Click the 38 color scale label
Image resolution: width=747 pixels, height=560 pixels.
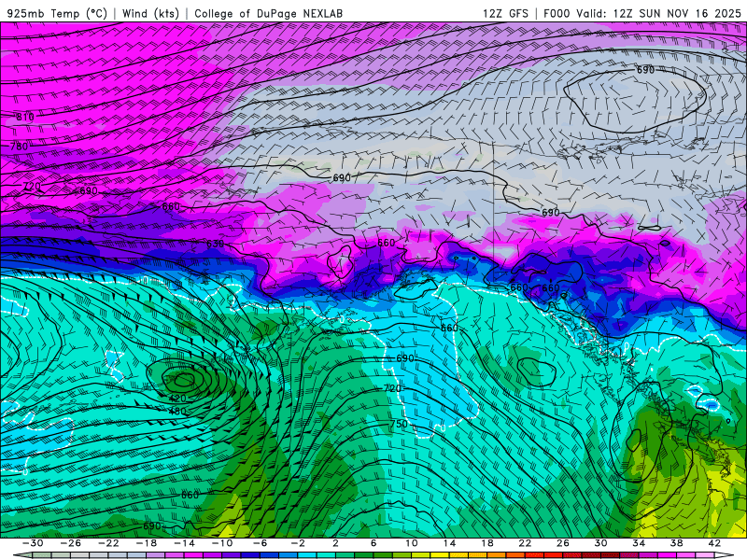pyautogui.click(x=676, y=543)
